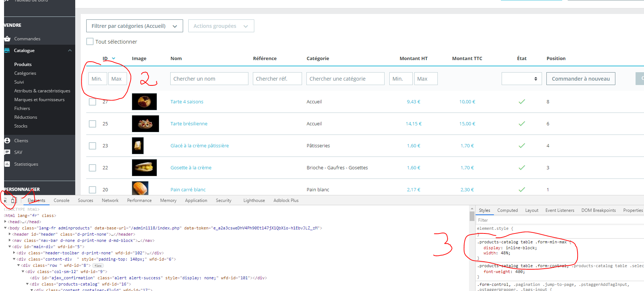Viewport: 644px width, 291px height.
Task: Switch to the Console tab
Action: click(61, 200)
